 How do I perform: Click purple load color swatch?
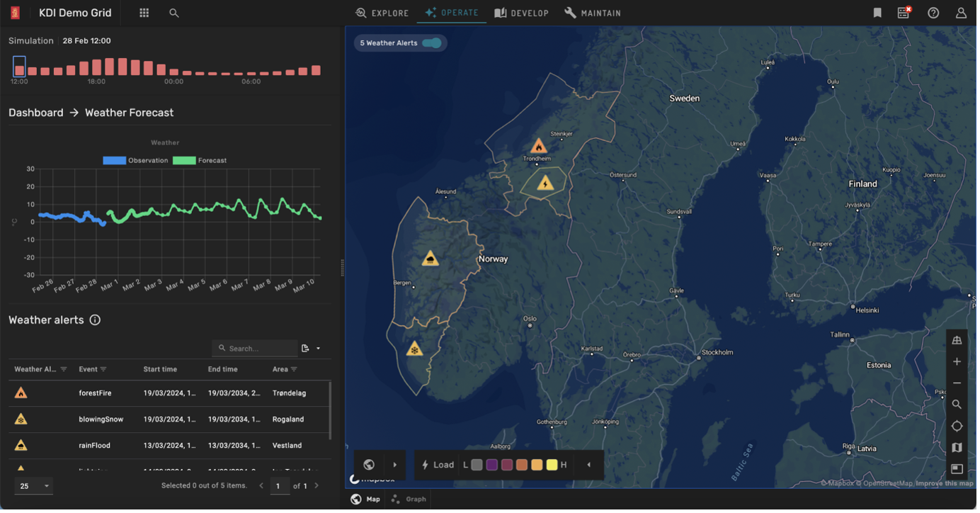[493, 466]
